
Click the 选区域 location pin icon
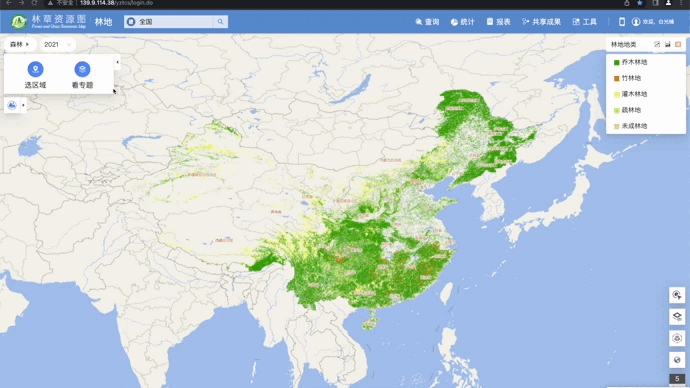[35, 69]
